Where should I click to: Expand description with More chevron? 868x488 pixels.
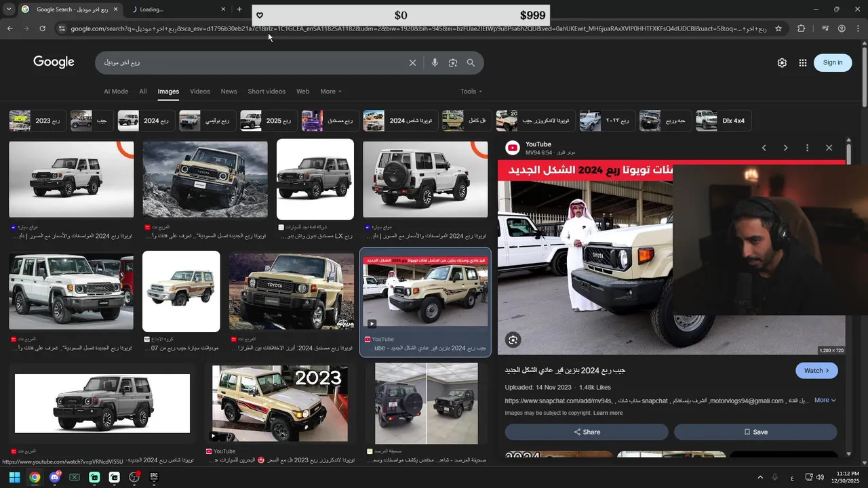pyautogui.click(x=825, y=401)
